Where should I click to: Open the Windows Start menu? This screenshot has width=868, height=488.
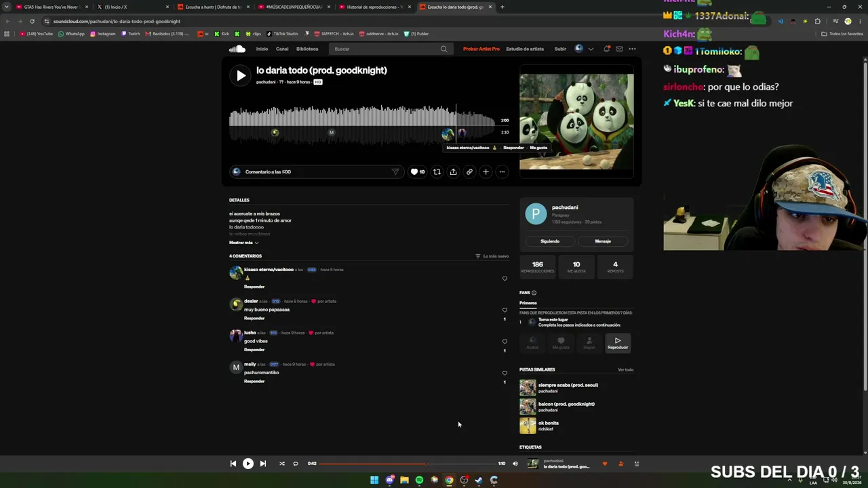coord(374,480)
